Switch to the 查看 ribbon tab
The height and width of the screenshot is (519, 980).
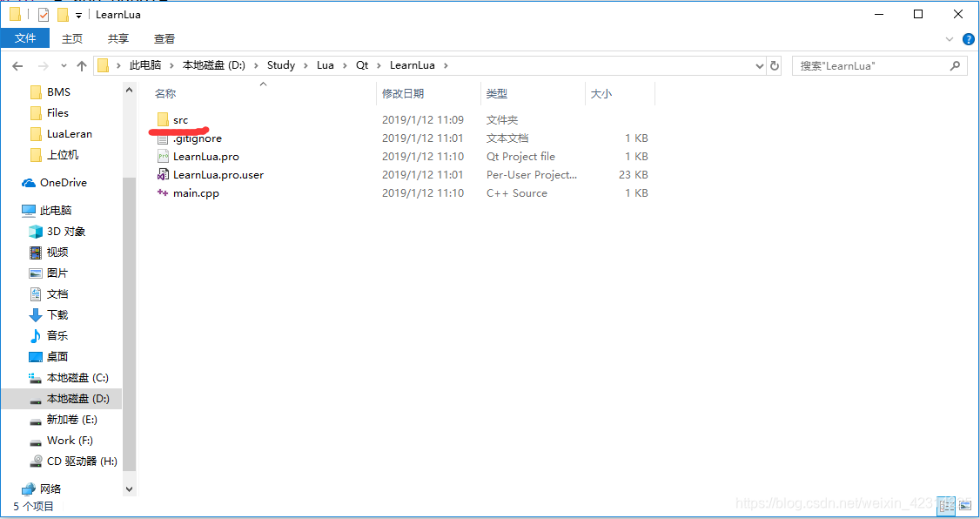pos(164,38)
